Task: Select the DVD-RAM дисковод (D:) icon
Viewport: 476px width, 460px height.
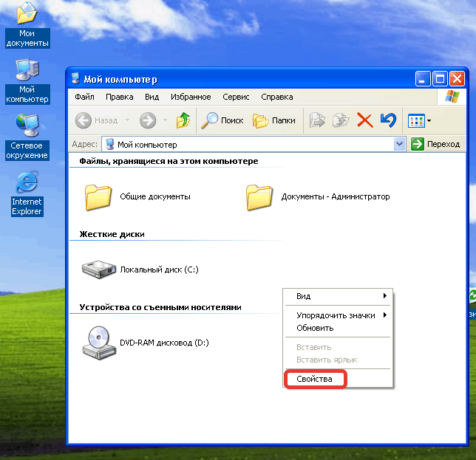Action: (x=96, y=343)
